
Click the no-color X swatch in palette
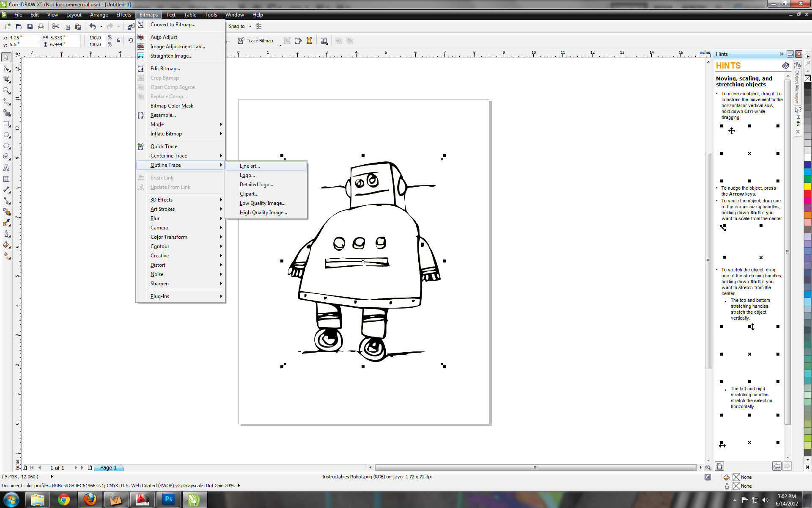(x=808, y=78)
